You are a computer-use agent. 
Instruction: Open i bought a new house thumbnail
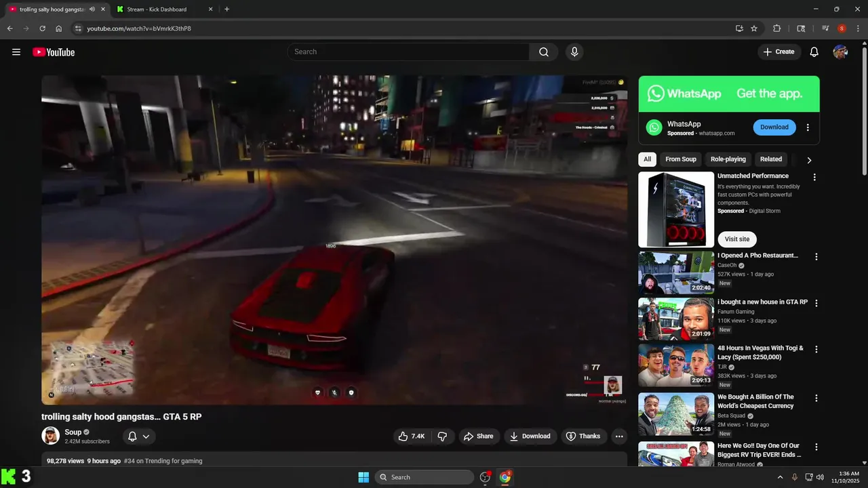coord(676,319)
